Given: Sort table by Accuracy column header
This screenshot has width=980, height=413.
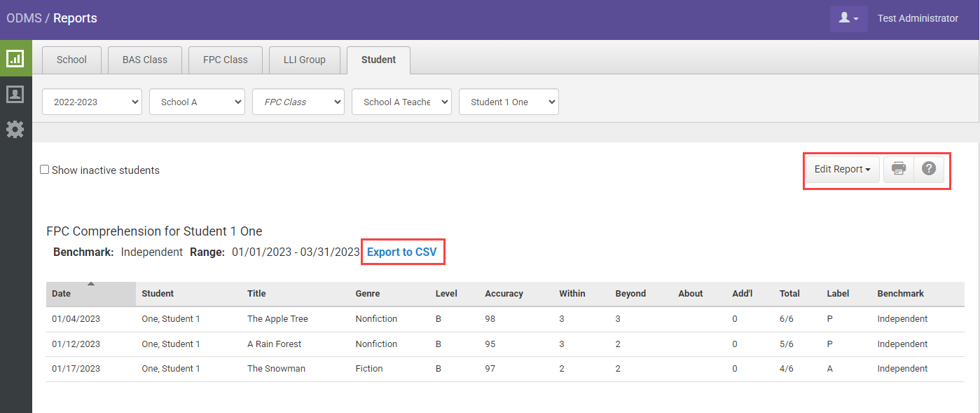Looking at the screenshot, I should click(x=504, y=294).
